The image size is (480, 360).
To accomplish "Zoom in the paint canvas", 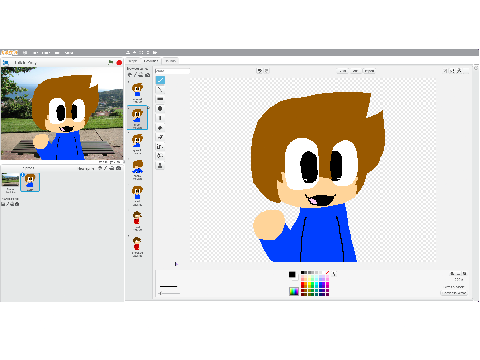I will coord(464,274).
